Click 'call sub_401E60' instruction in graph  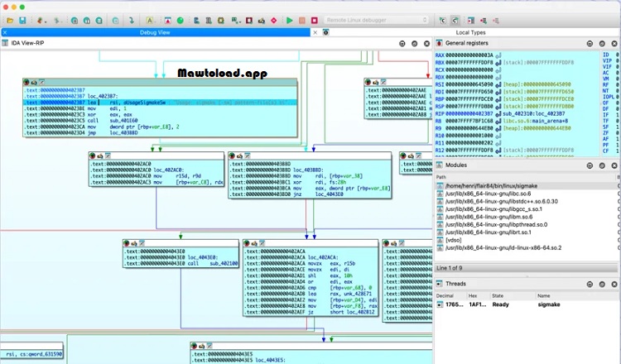click(113, 120)
